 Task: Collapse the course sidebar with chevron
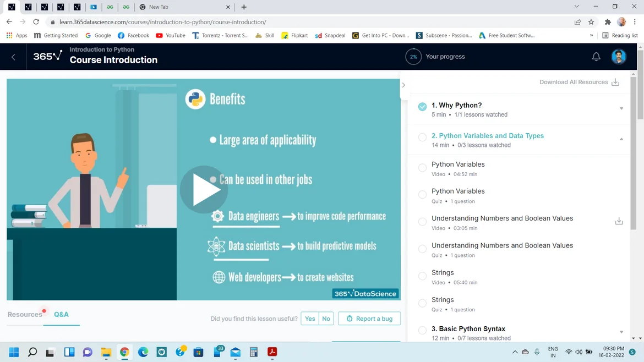(x=403, y=85)
